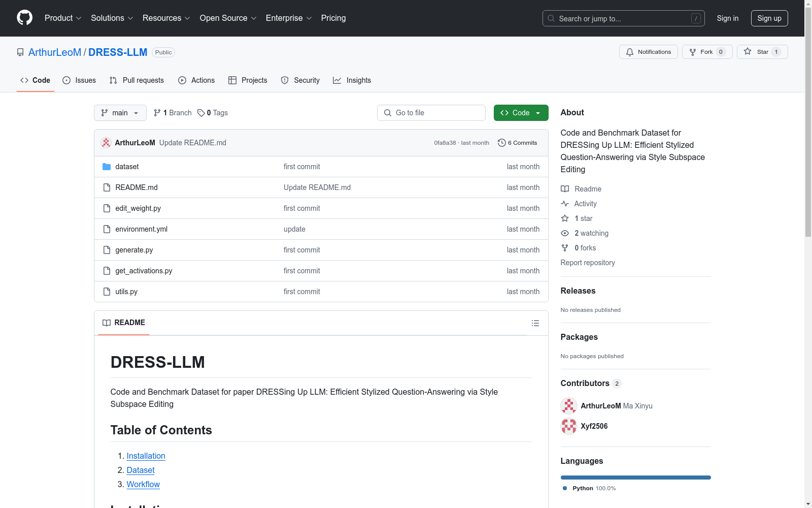This screenshot has width=812, height=508.
Task: Open the Releases heading link
Action: 578,291
